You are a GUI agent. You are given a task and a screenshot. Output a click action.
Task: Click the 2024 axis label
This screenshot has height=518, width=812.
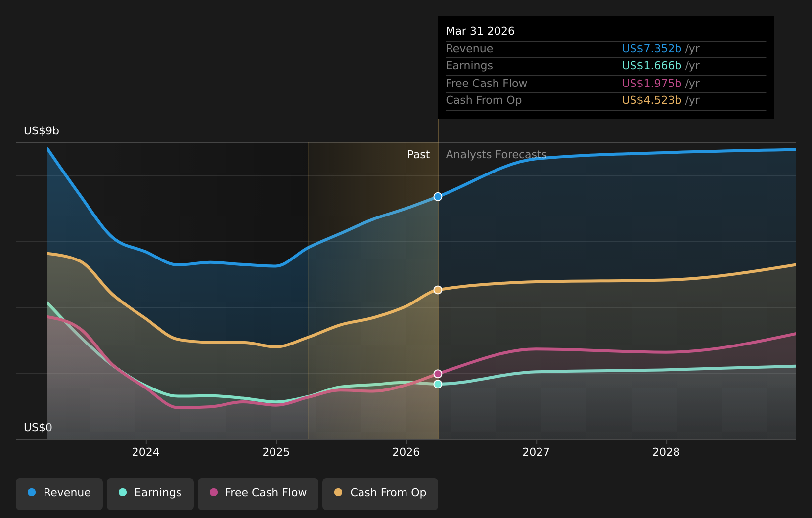(146, 452)
